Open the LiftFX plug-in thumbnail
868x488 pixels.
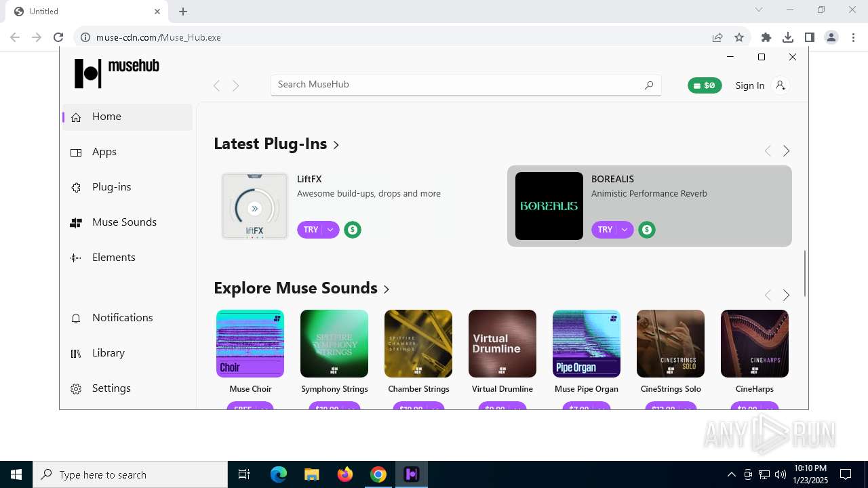255,206
